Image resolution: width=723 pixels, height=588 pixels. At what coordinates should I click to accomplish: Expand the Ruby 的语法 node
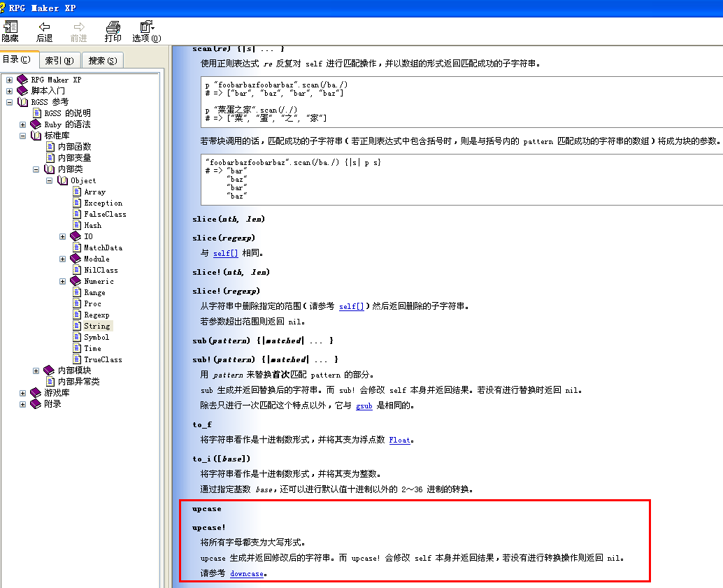22,124
